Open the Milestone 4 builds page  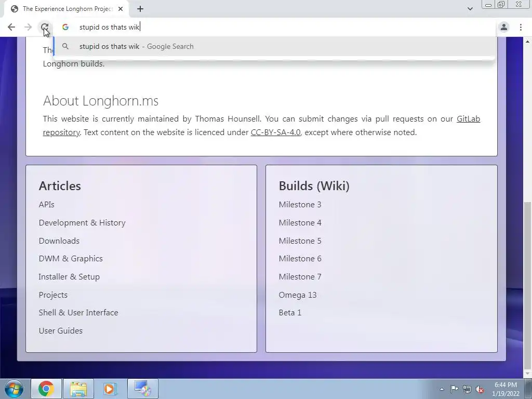(x=300, y=223)
